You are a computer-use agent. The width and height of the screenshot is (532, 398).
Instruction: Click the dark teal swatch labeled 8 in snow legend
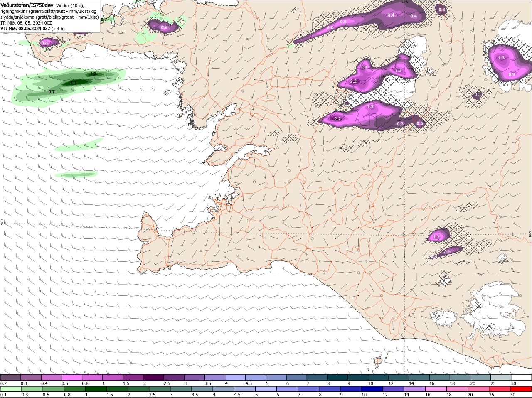point(337,378)
